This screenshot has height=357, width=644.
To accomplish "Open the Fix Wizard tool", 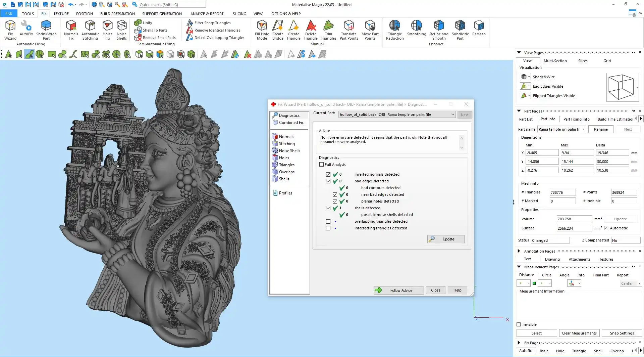I will point(10,30).
